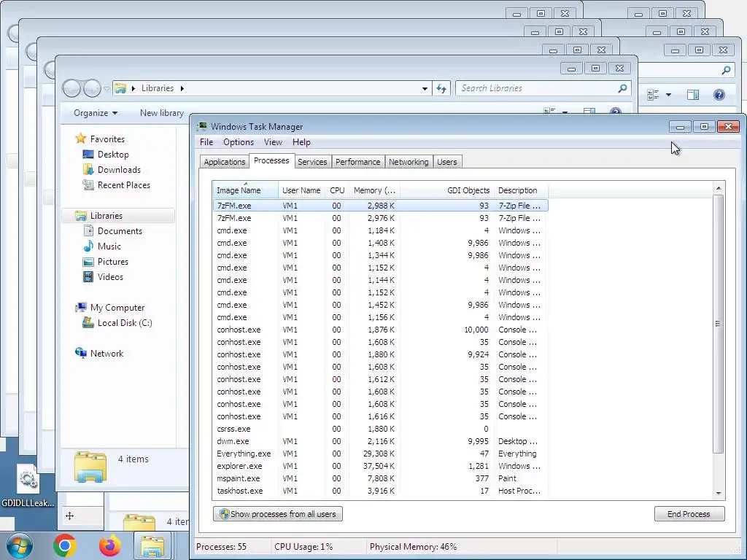Expand the Organize dropdown menu
Viewport: 747px width, 560px height.
tap(96, 113)
